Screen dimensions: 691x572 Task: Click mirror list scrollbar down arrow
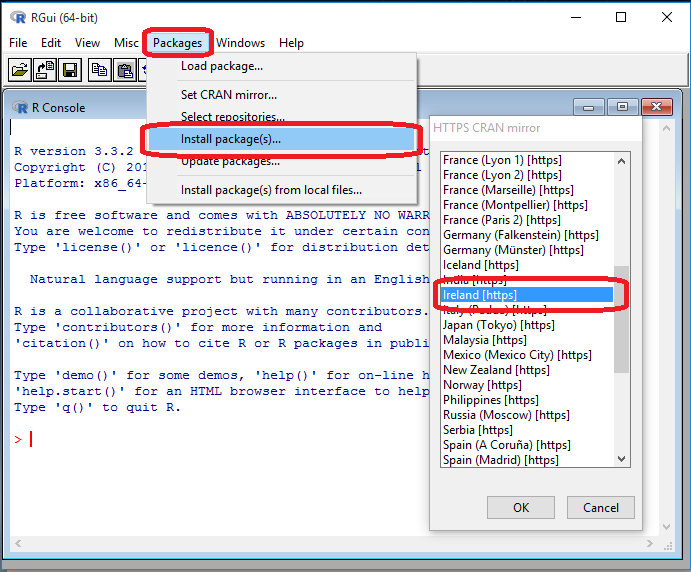click(x=621, y=459)
